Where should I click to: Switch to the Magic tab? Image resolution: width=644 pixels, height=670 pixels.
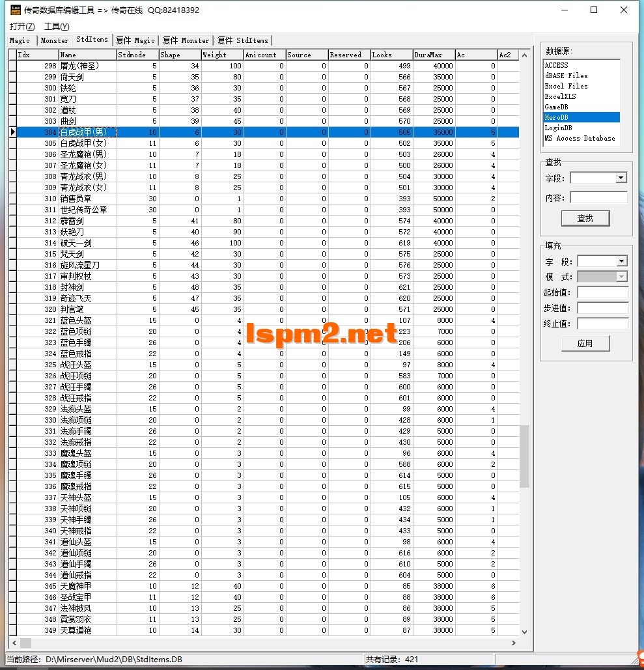(19, 40)
